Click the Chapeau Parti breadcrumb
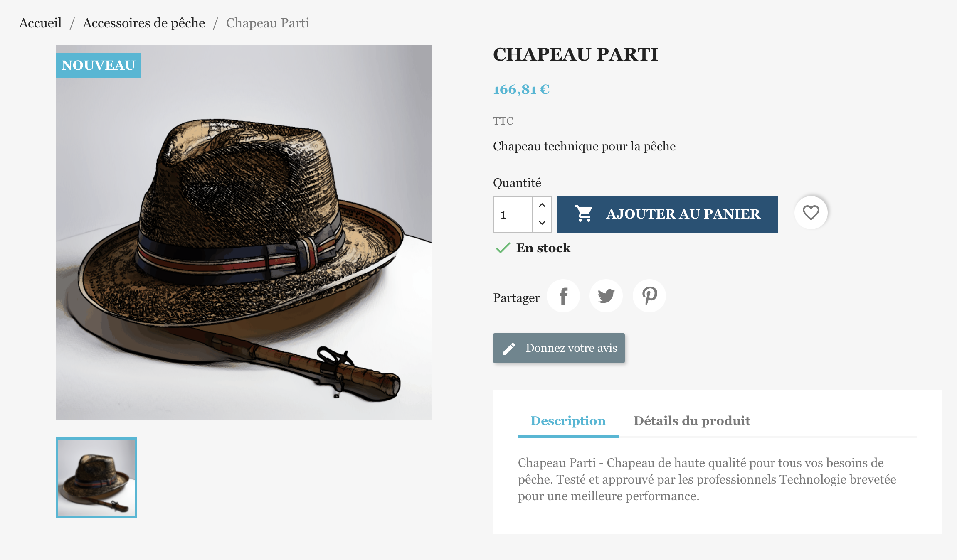Screen dimensions: 957x560 (x=268, y=23)
